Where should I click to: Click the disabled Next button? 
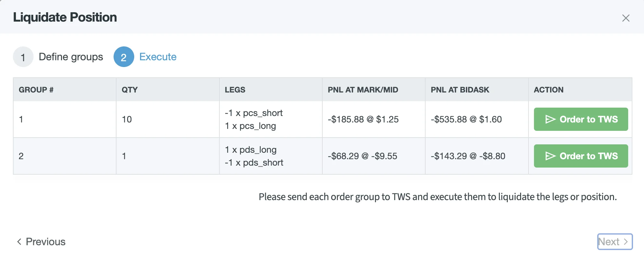(x=615, y=241)
